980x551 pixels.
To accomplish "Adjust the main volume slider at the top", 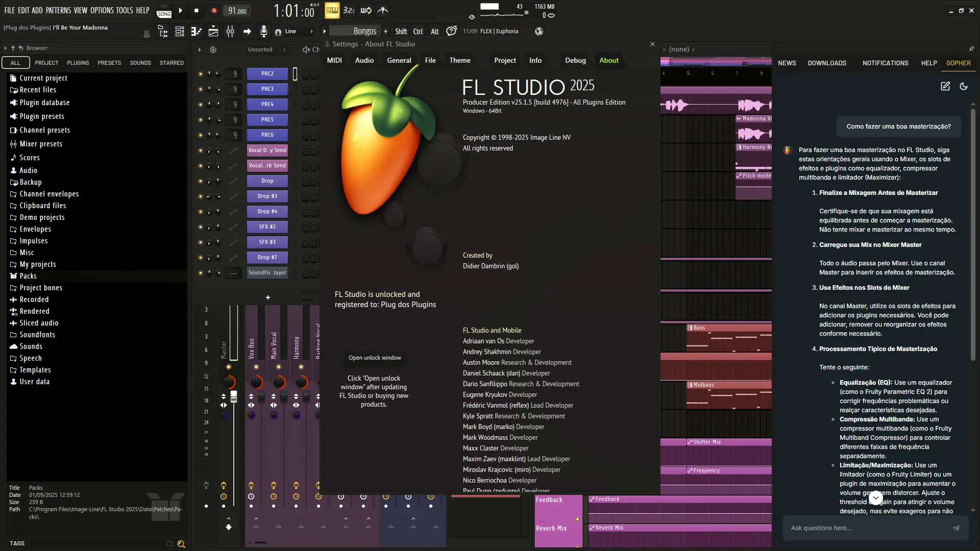I will tap(489, 7).
